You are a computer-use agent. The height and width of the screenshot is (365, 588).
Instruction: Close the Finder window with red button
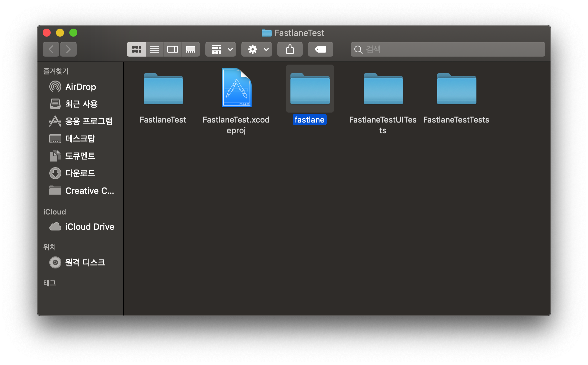47,33
